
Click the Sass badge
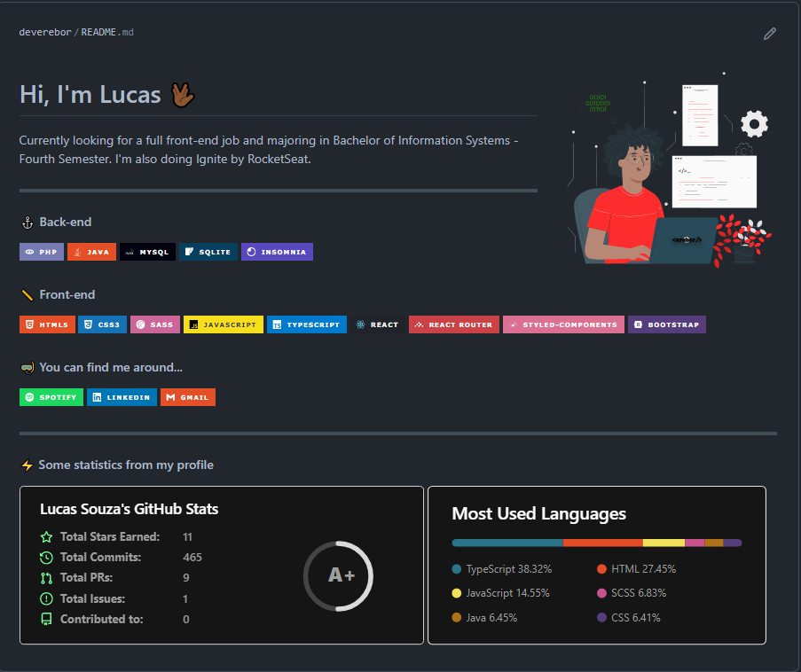[154, 324]
